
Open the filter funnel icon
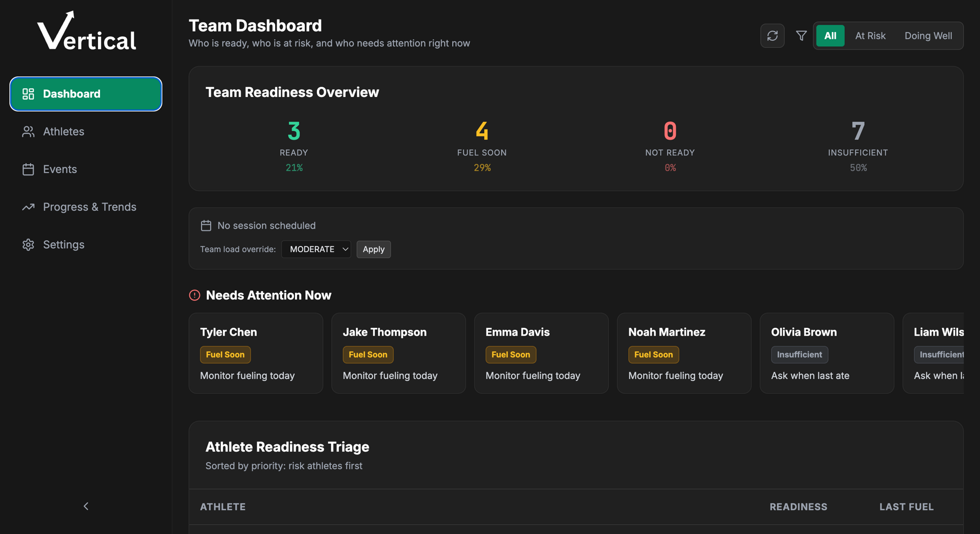coord(801,36)
